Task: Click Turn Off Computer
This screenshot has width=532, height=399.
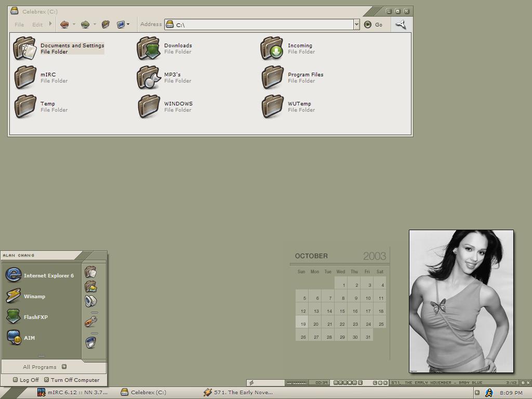Action: tap(72, 380)
